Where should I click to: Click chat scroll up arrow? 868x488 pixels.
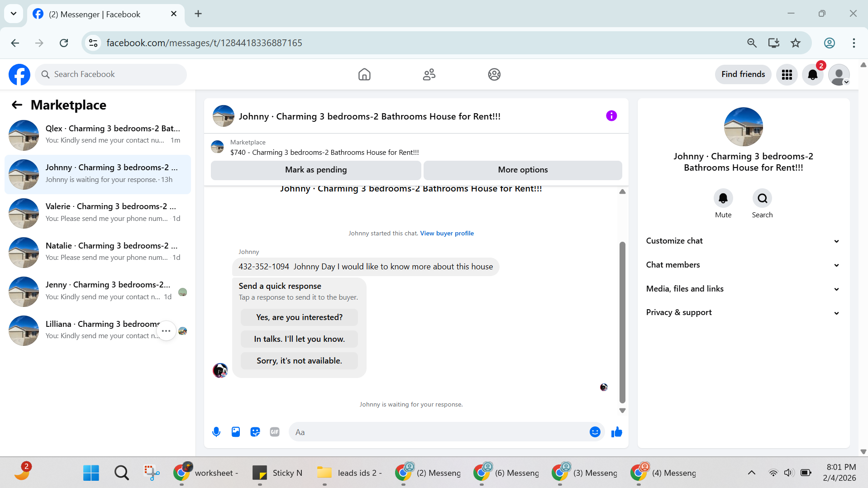[x=622, y=192]
